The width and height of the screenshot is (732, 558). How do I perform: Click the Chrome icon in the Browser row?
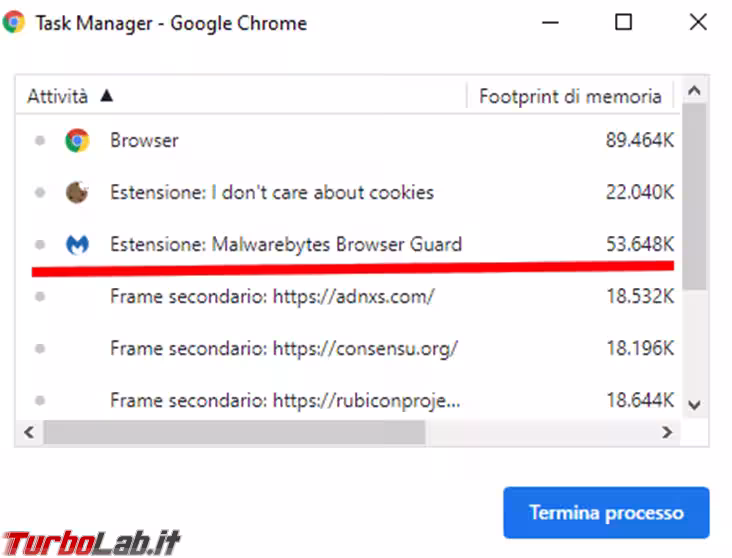click(77, 141)
